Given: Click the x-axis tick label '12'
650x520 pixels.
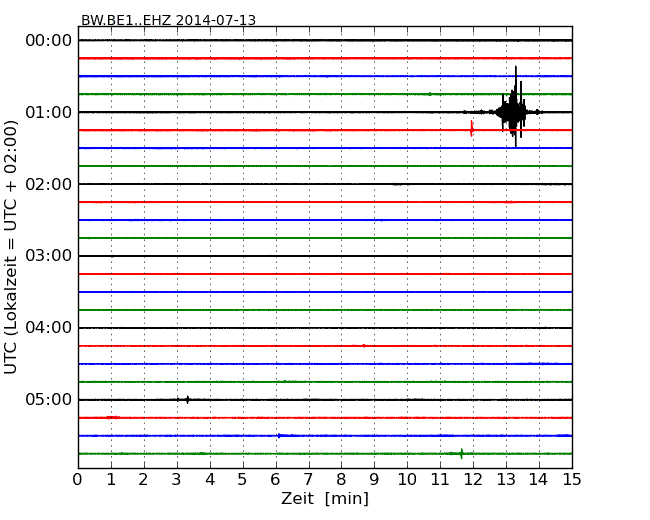Looking at the screenshot, I should coord(473,480).
